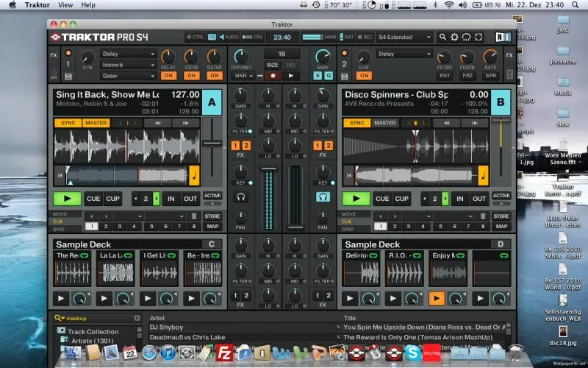Open the Help menu

tap(88, 5)
